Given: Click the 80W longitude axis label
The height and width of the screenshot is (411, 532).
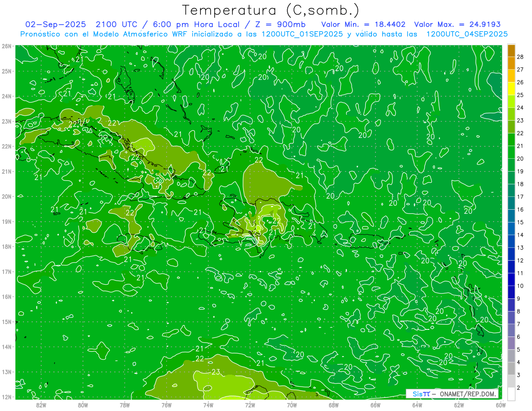Looking at the screenshot, I should tap(83, 405).
